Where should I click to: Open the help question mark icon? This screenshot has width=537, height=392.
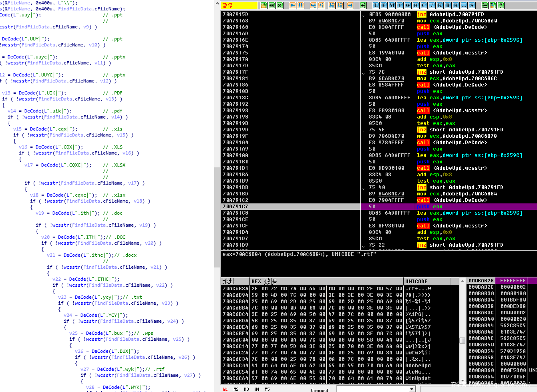(x=501, y=5)
